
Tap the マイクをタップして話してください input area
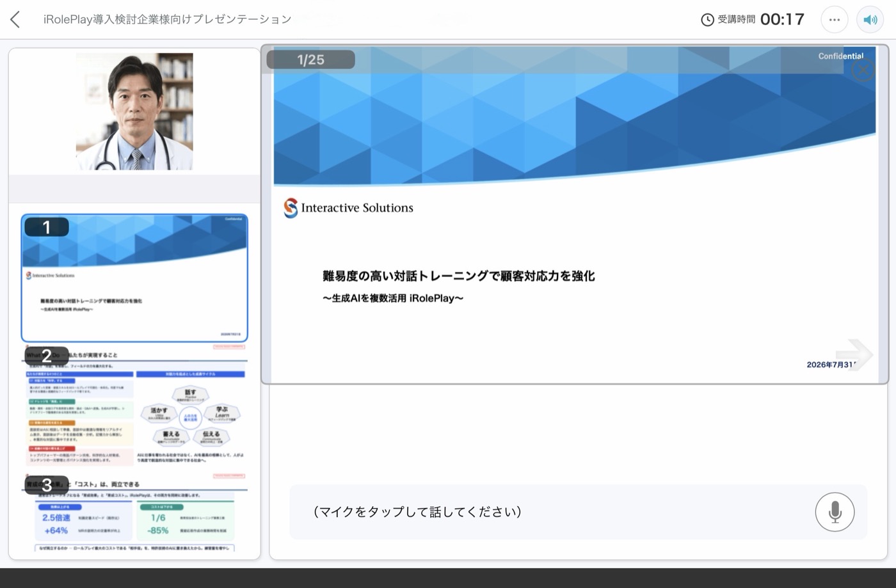point(579,512)
